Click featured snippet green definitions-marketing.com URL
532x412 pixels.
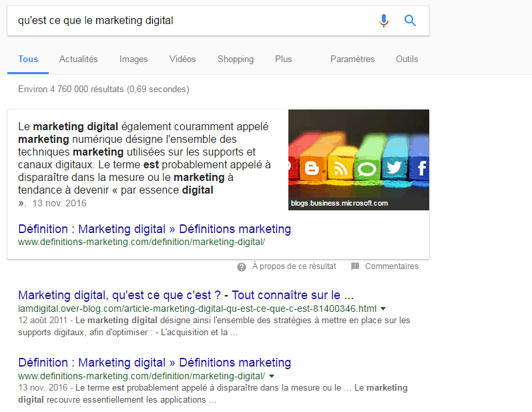[x=142, y=242]
